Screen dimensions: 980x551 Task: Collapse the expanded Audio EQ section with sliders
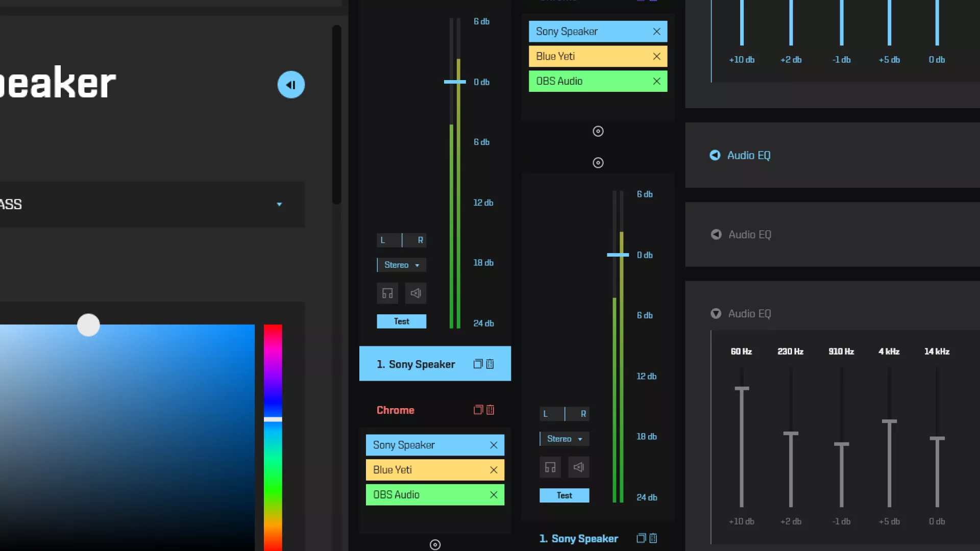coord(716,314)
